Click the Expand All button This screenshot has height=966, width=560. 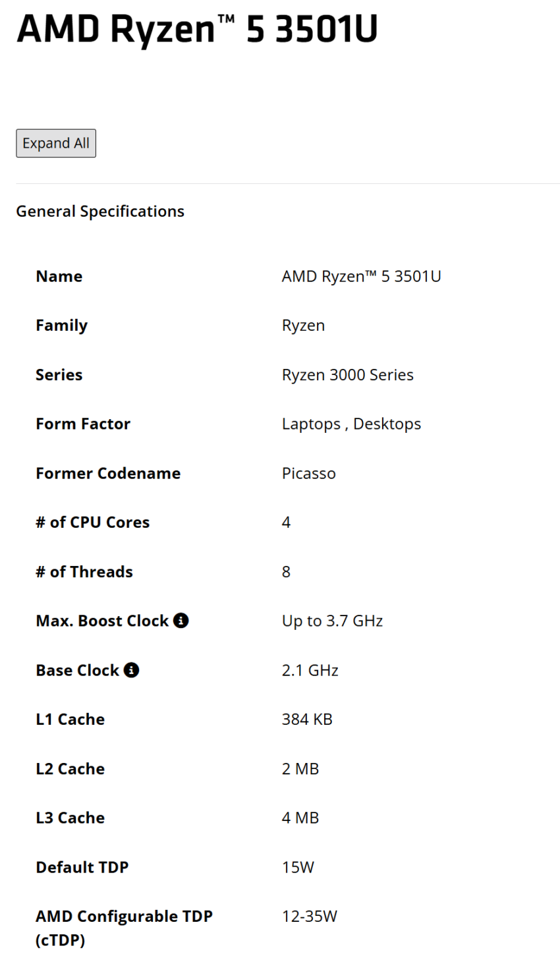pyautogui.click(x=56, y=143)
